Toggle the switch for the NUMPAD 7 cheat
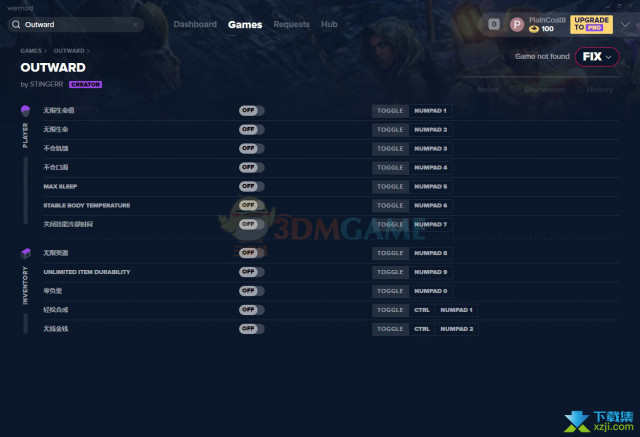Screen dimensions: 640x437 251,224
